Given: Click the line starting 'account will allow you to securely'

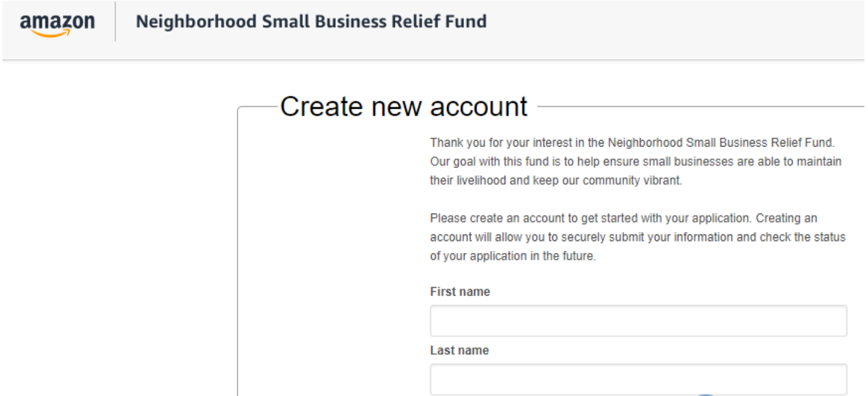Looking at the screenshot, I should tap(638, 237).
